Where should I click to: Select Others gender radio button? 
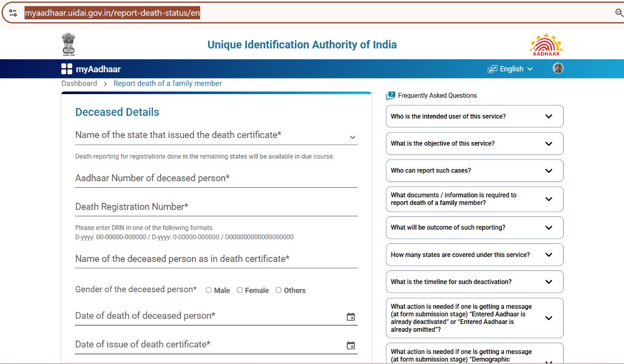click(279, 290)
